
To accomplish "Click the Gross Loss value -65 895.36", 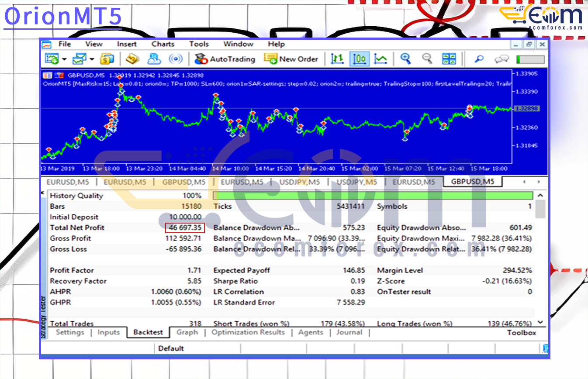I will [183, 249].
